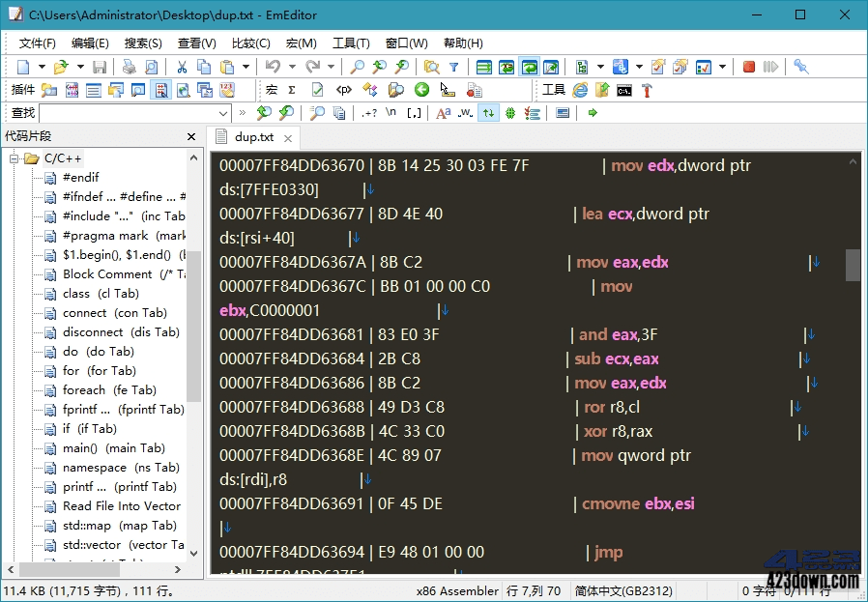This screenshot has width=868, height=602.
Task: Open HTML bar with the <p> icon
Action: (x=343, y=89)
